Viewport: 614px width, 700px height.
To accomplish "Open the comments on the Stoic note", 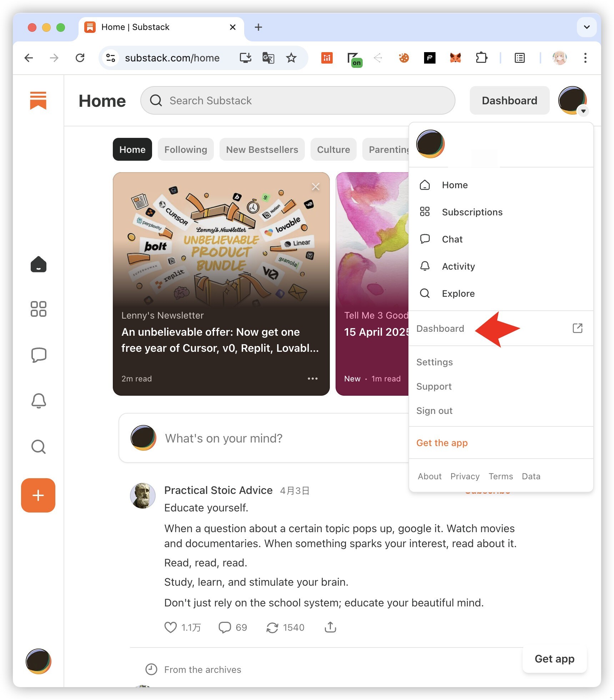I will pos(225,627).
